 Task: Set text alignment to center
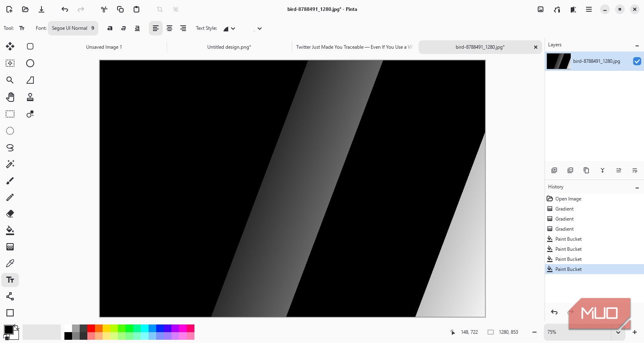(x=169, y=28)
